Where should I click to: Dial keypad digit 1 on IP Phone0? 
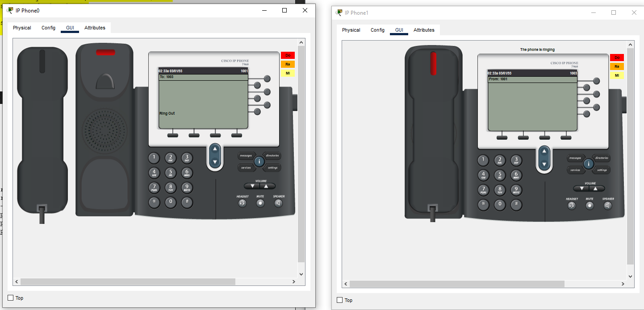154,157
